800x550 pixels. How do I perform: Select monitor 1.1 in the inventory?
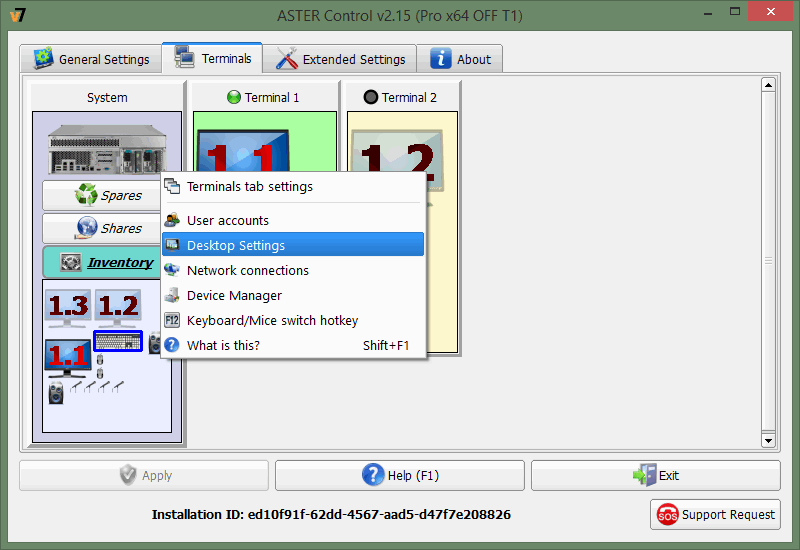(68, 359)
